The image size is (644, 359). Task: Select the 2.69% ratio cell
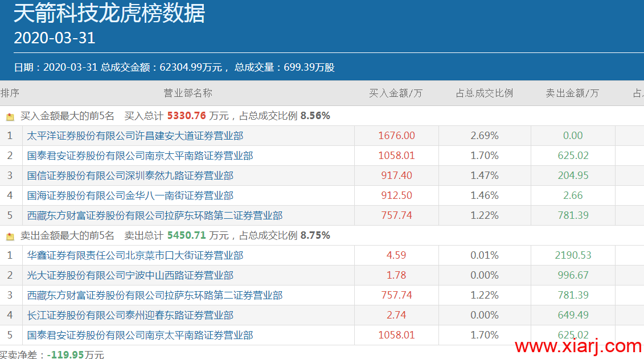click(485, 136)
